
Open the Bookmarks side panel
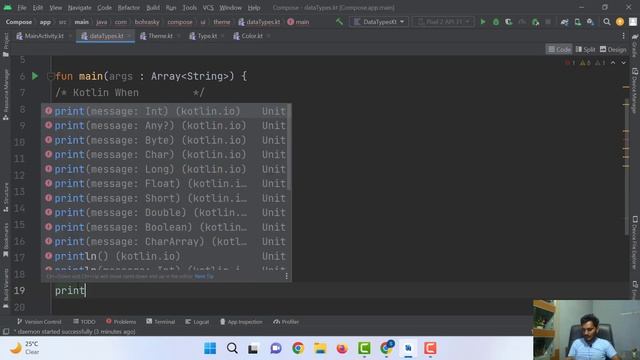point(6,240)
